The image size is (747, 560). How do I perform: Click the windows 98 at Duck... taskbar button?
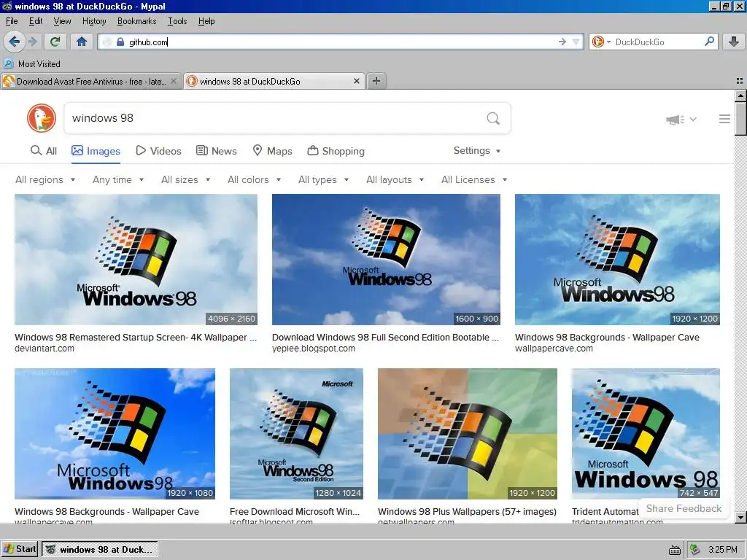click(99, 550)
